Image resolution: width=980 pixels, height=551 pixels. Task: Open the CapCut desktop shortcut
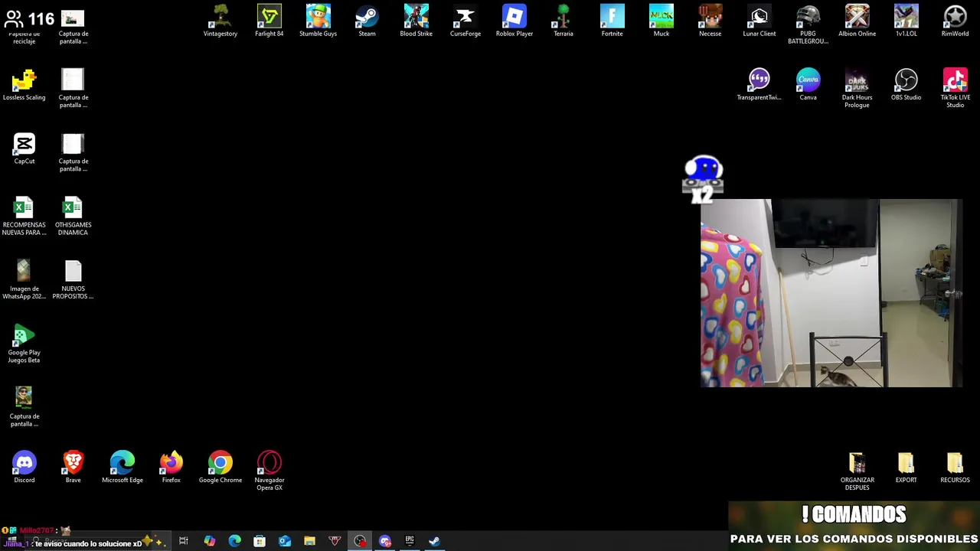24,148
